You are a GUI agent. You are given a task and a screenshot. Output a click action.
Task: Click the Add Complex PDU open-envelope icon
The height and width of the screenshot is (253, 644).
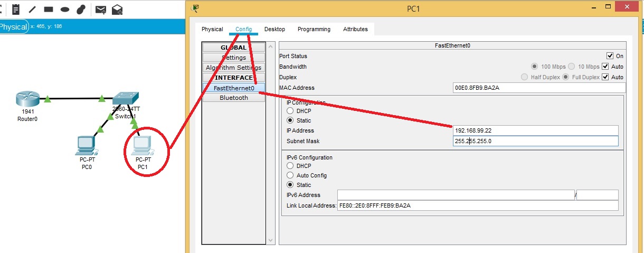[117, 9]
